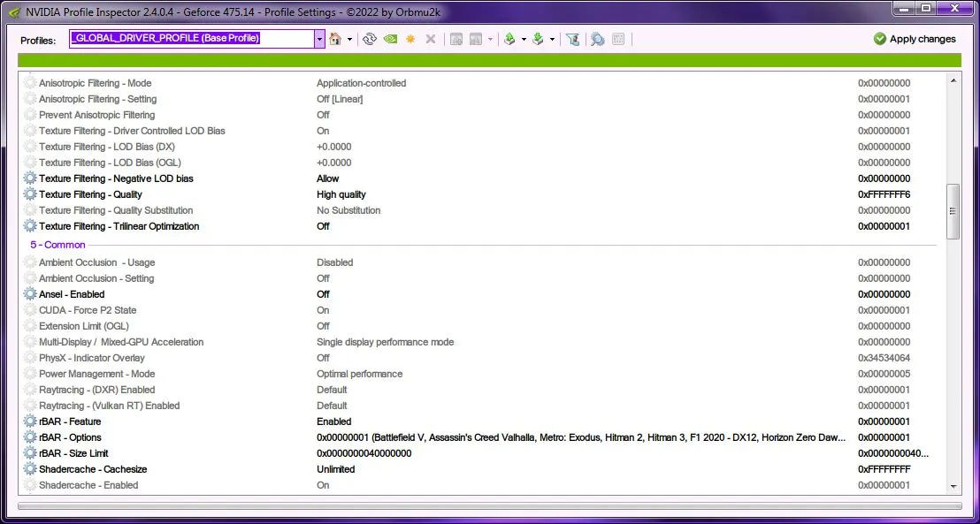Click the Remove application from profile icon
Viewport: 980px width, 524px height.
pos(476,39)
